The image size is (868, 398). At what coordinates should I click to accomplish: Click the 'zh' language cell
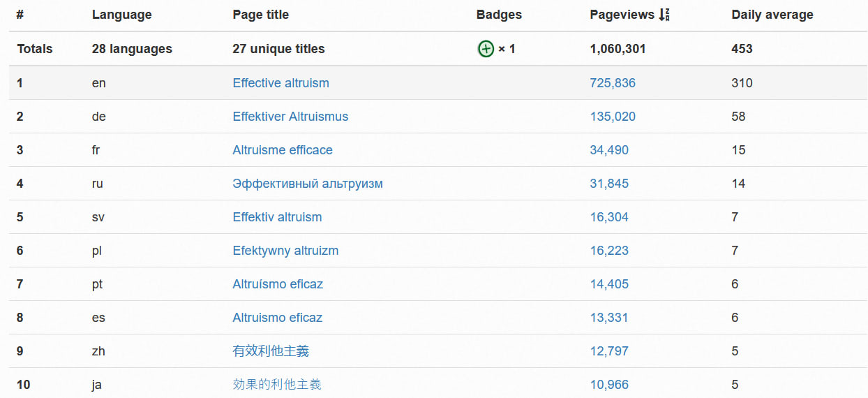[98, 351]
